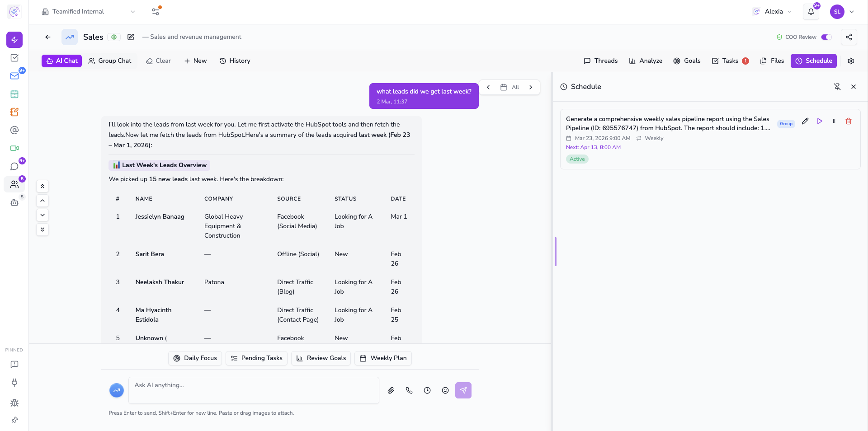Edit the scheduled report with pencil icon

click(x=805, y=121)
